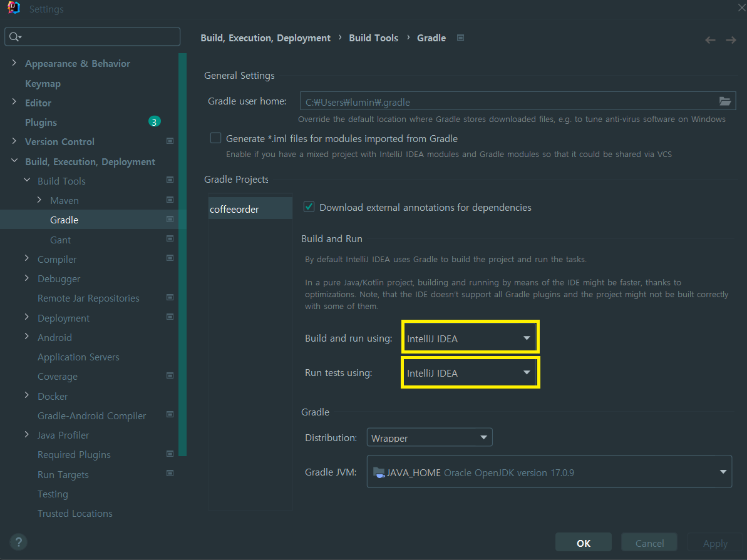Viewport: 747px width, 560px height.
Task: Open Plugins settings page
Action: (x=41, y=123)
